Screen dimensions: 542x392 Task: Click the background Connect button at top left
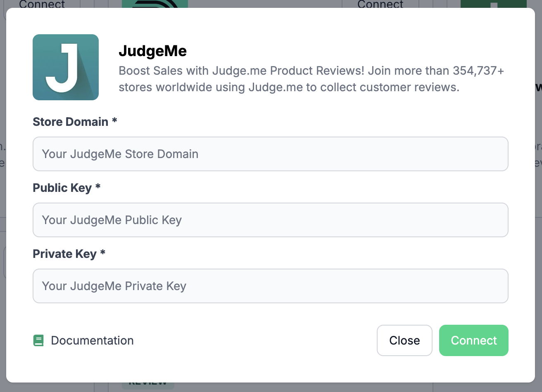tap(42, 4)
